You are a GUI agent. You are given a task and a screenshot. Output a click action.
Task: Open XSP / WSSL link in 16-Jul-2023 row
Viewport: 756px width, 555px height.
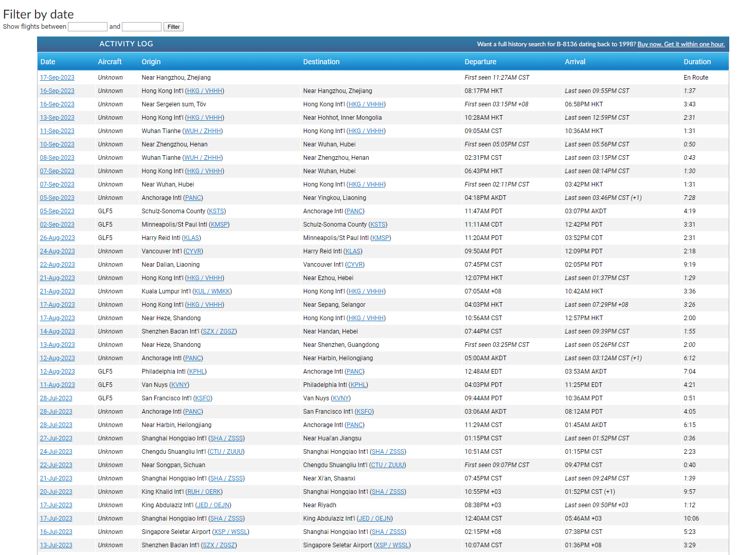(x=231, y=532)
